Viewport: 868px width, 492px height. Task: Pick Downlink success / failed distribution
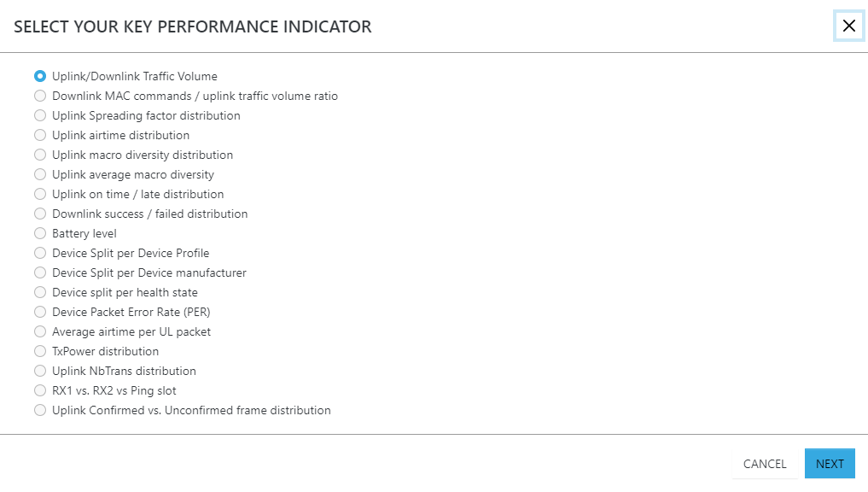click(40, 214)
